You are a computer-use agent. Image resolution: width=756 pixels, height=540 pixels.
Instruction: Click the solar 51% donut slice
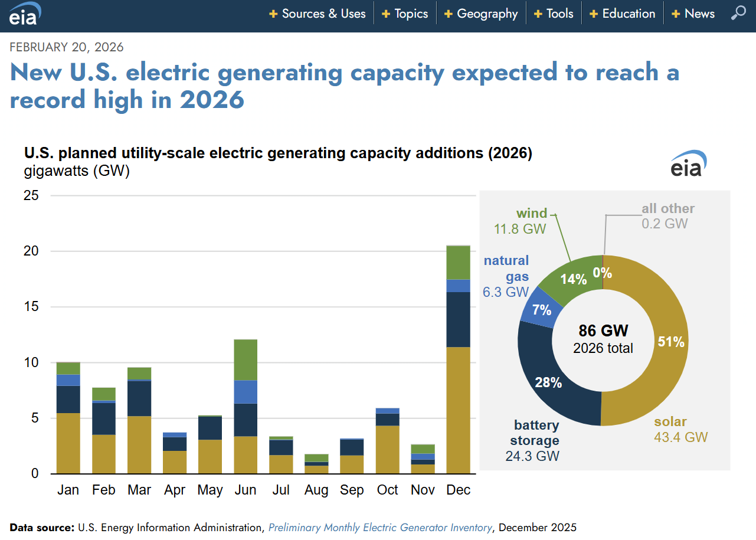[x=670, y=342]
